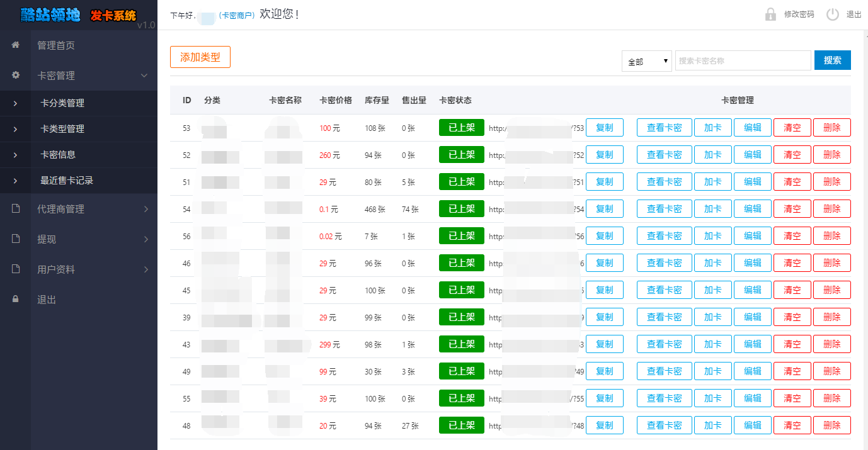The height and width of the screenshot is (450, 868).
Task: Go to 卡密信息 in the sidebar
Action: pos(58,155)
